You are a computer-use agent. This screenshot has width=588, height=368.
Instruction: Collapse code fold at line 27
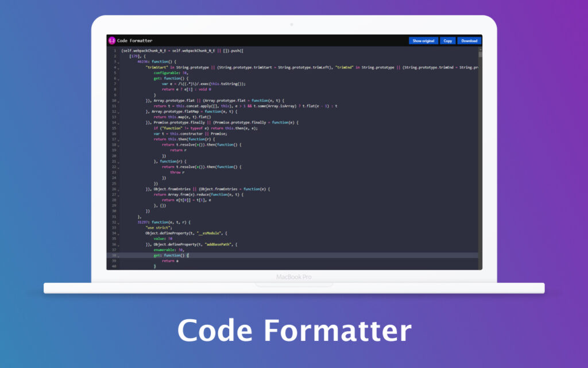118,195
